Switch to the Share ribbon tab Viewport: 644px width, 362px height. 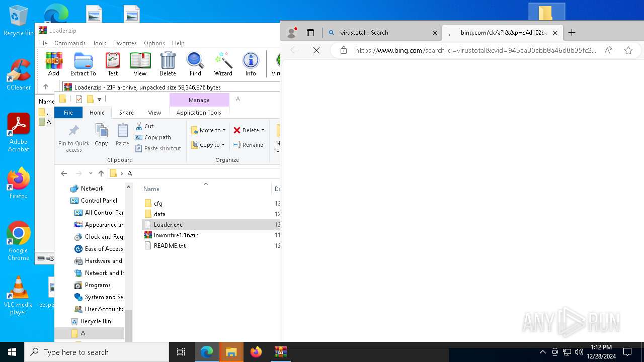click(x=126, y=113)
